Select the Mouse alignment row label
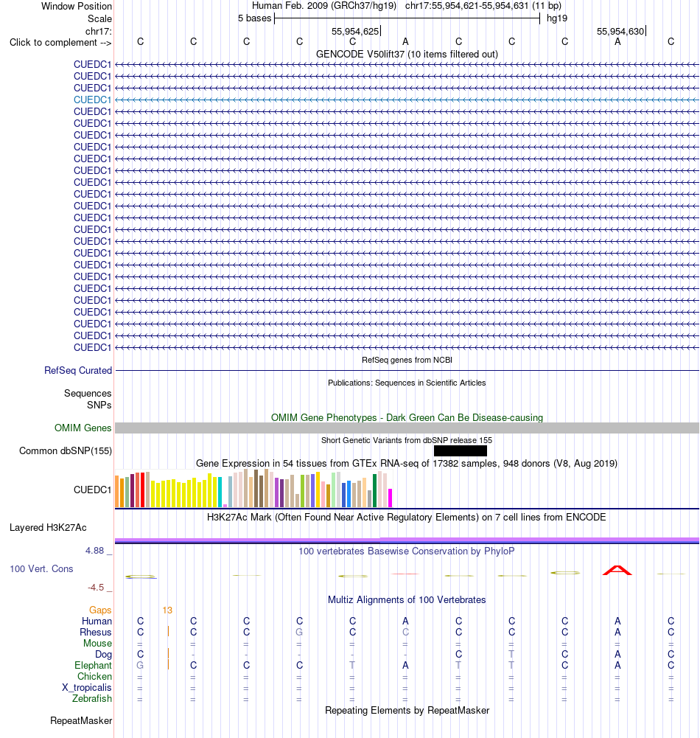700x738 pixels. [97, 643]
